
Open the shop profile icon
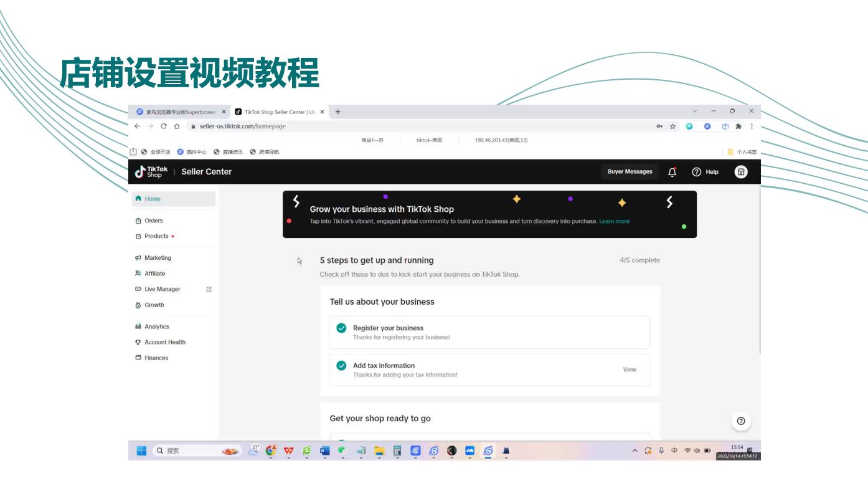click(741, 172)
